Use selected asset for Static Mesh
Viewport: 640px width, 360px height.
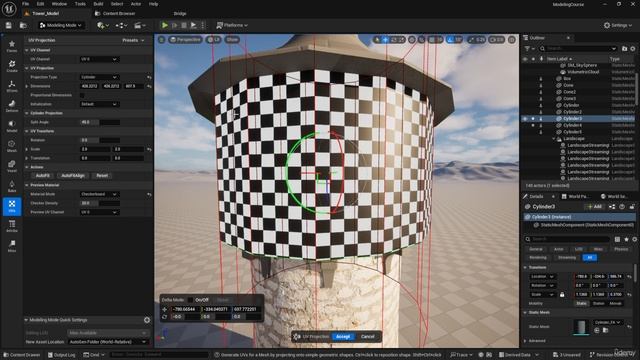(597, 330)
